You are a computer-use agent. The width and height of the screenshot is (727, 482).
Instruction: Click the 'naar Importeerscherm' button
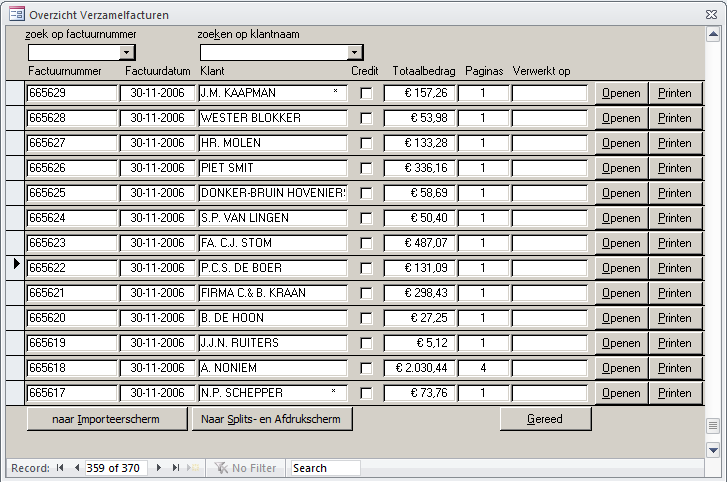pos(106,419)
